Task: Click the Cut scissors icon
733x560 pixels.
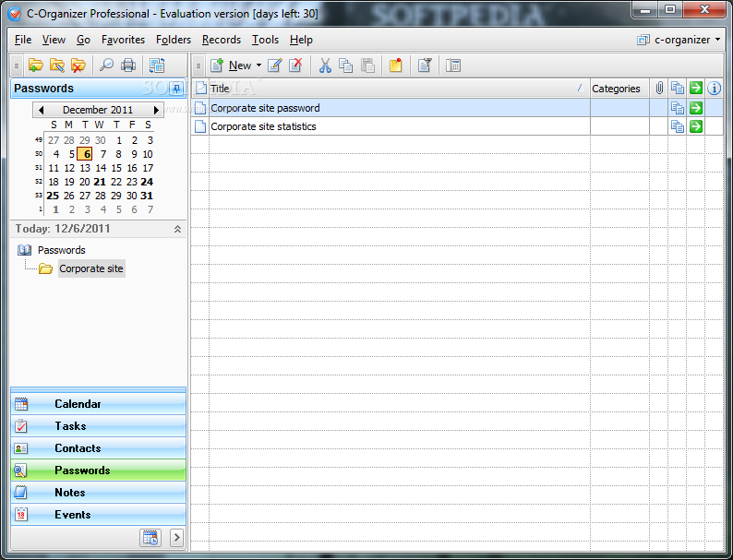Action: coord(325,66)
